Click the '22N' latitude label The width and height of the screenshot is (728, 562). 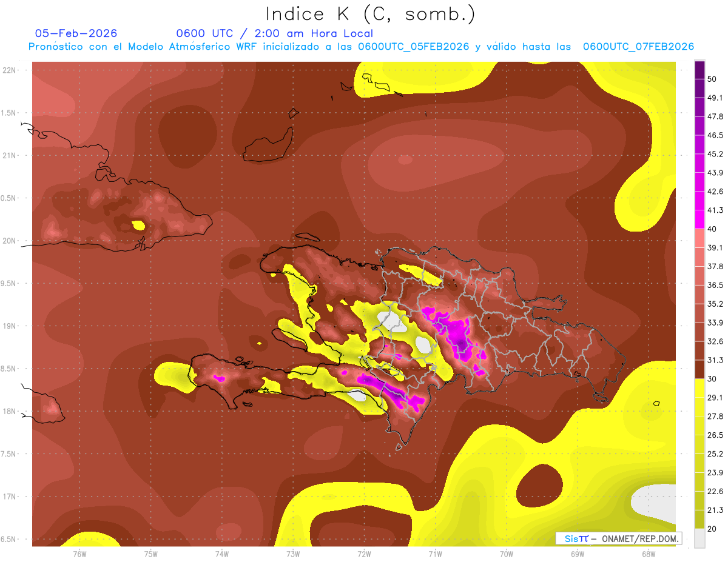(10, 70)
